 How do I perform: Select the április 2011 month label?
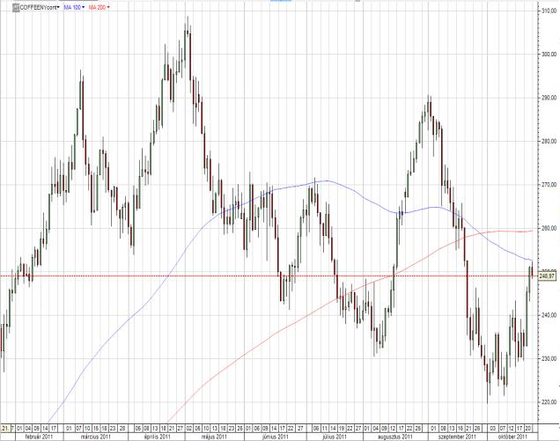coord(157,437)
